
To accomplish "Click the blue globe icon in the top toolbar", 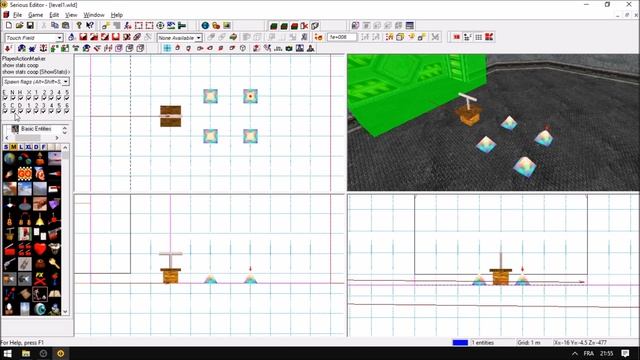I will coord(205,25).
